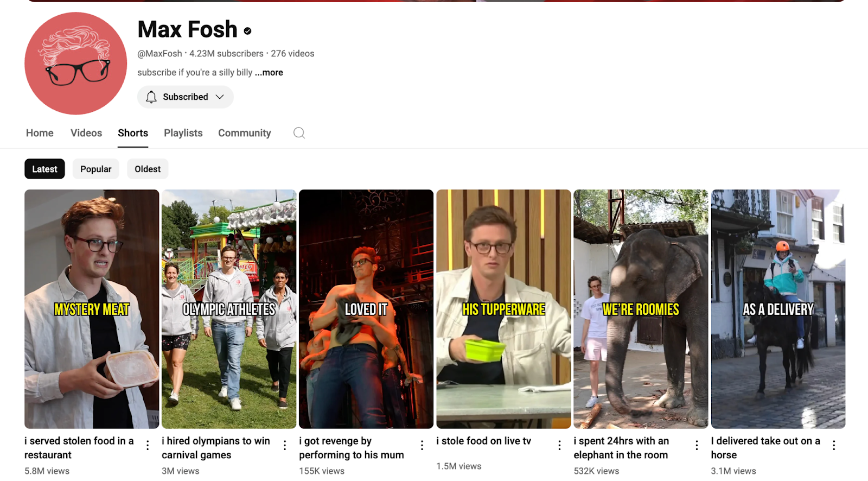Click the '1.5M views' count

click(459, 466)
